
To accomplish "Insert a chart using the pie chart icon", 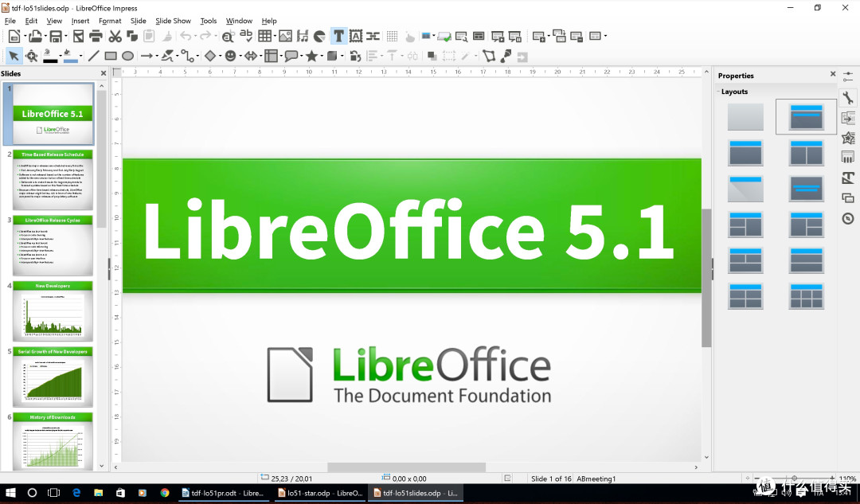I will click(x=319, y=36).
